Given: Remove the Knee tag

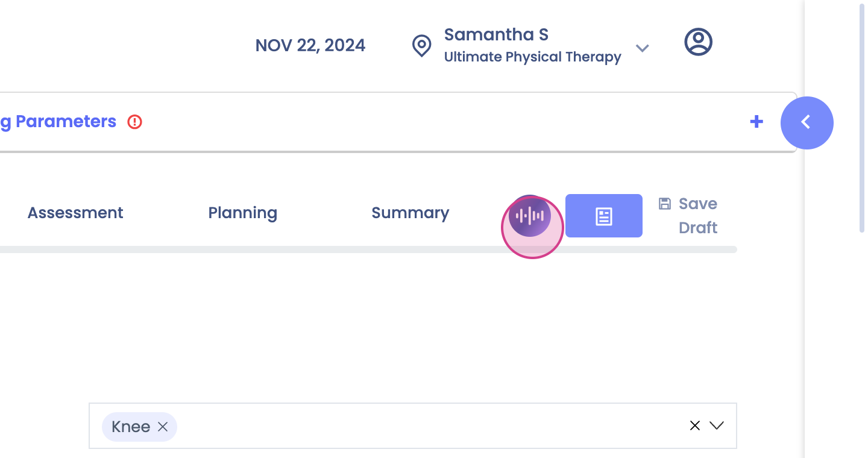Looking at the screenshot, I should 163,427.
